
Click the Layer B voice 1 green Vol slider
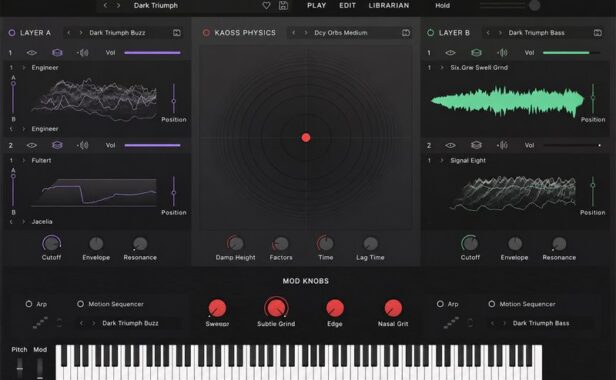[x=571, y=53]
